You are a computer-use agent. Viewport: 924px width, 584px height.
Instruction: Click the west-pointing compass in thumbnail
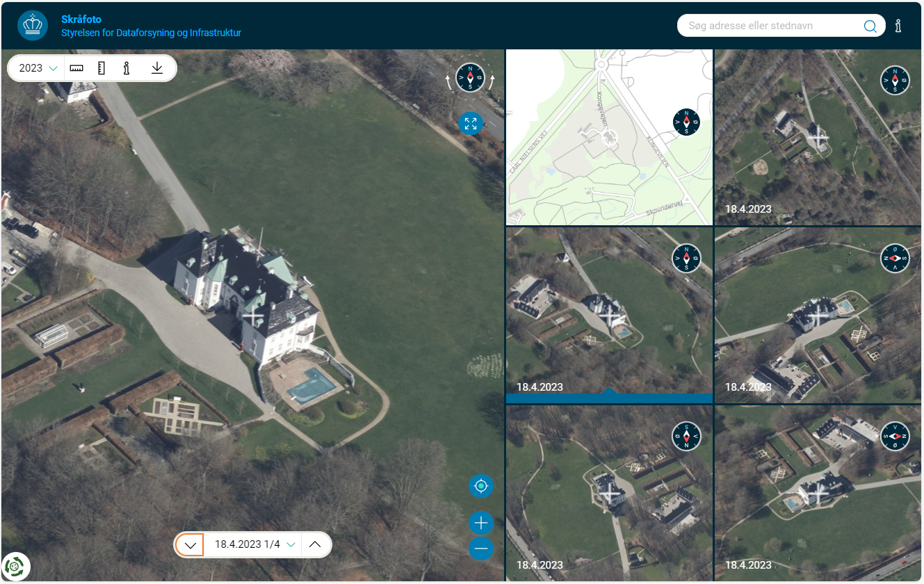coord(895,436)
